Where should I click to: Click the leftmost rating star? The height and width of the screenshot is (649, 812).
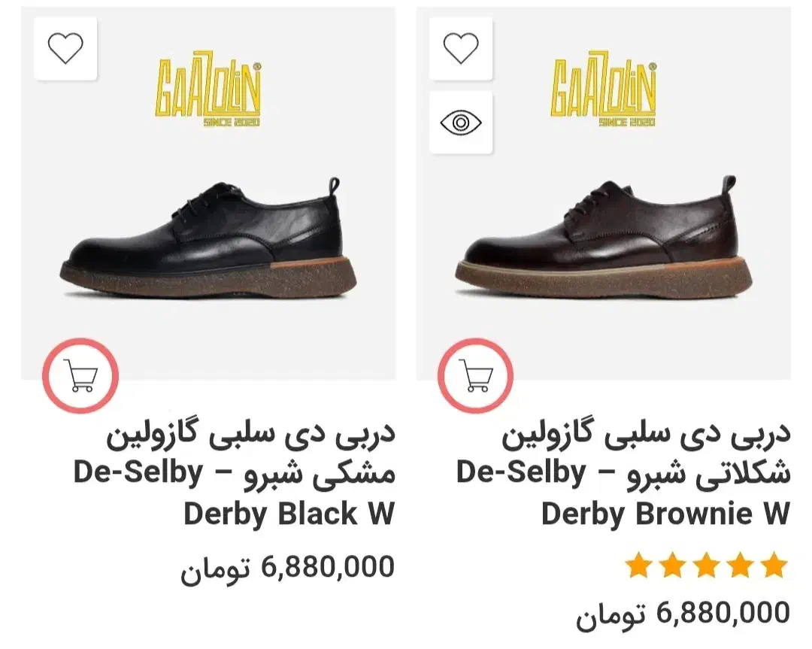638,566
